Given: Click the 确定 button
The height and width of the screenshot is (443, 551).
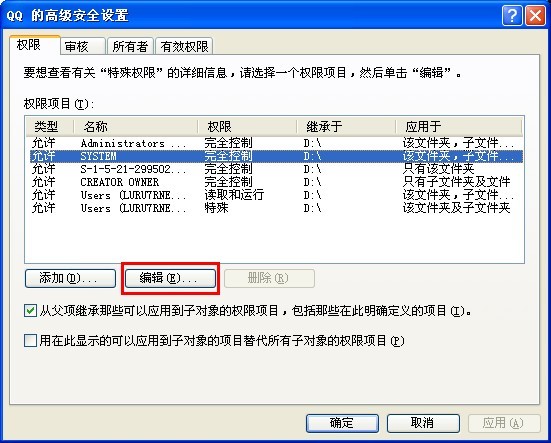Looking at the screenshot, I should (342, 423).
